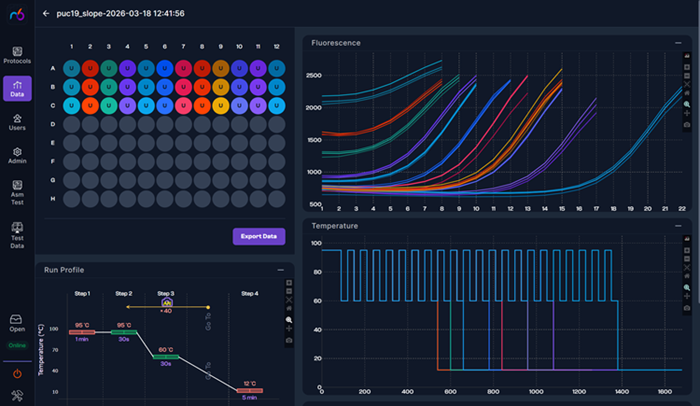This screenshot has width=700, height=406.
Task: Click the Step 4 label in Run Profile
Action: [x=250, y=293]
